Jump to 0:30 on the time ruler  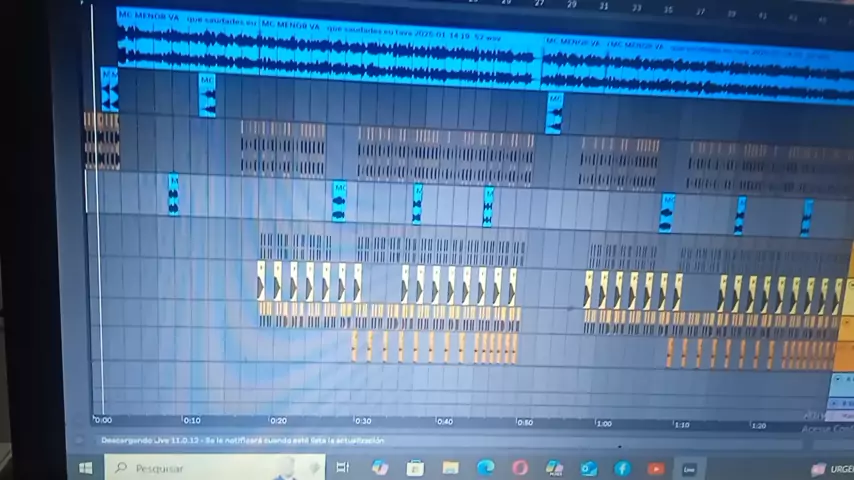[x=362, y=421]
